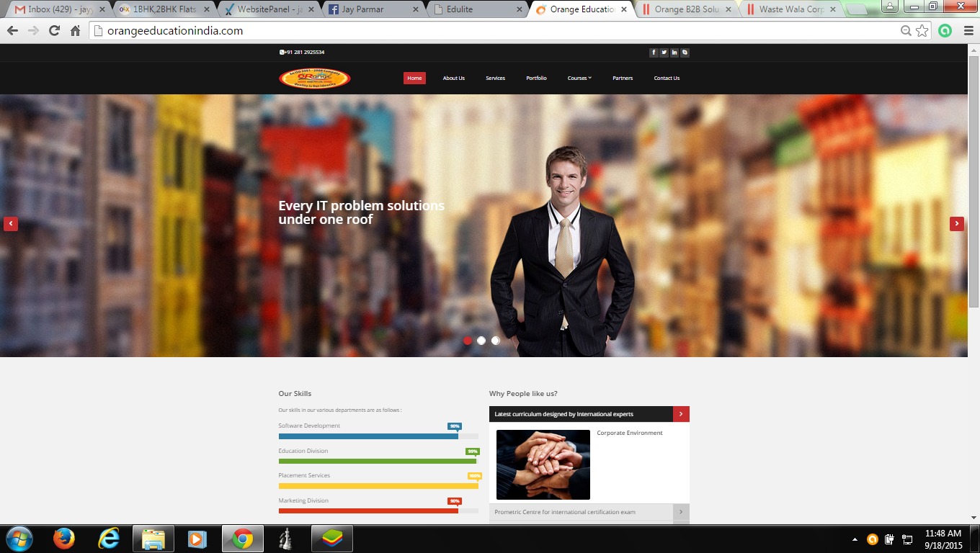This screenshot has height=553, width=980.
Task: Click the browser home icon
Action: coord(75,31)
